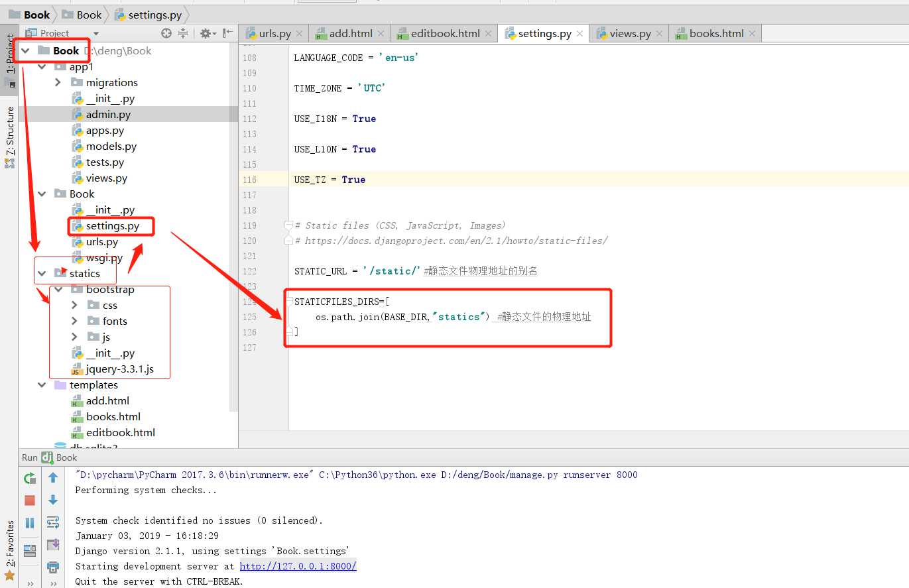Image resolution: width=909 pixels, height=588 pixels.
Task: Click the Collapse All icon in Project panel
Action: coord(182,33)
